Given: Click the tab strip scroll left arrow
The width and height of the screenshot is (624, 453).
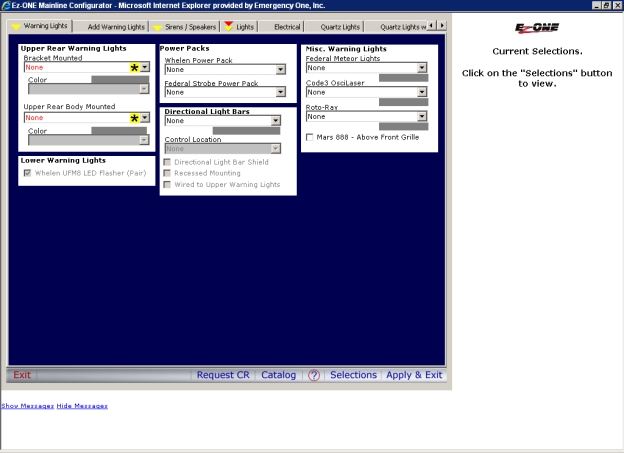Looking at the screenshot, I should pos(432,25).
